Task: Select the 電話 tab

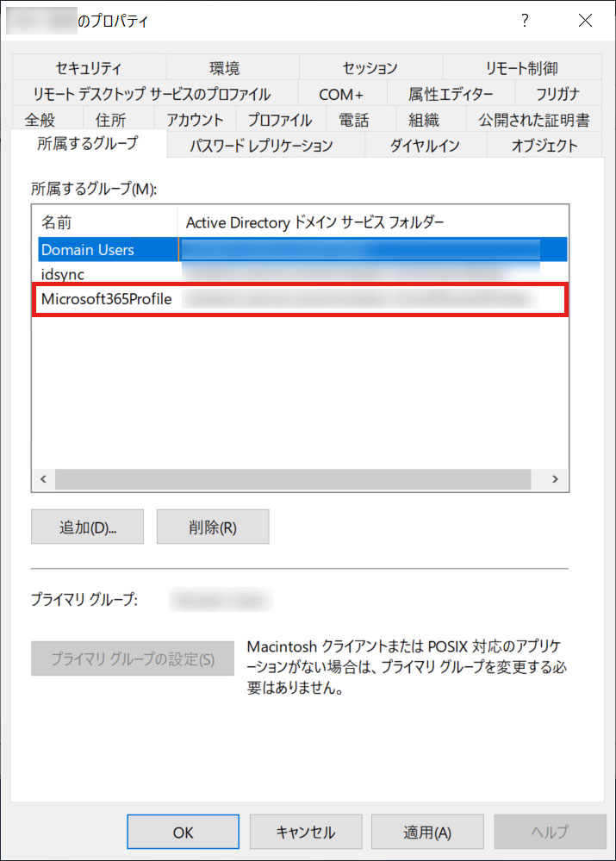Action: pyautogui.click(x=361, y=119)
